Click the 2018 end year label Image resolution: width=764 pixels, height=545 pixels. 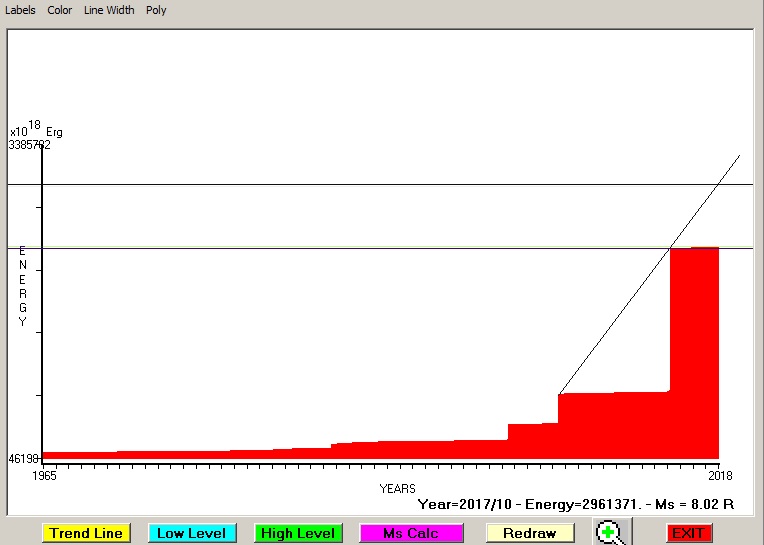[x=720, y=475]
